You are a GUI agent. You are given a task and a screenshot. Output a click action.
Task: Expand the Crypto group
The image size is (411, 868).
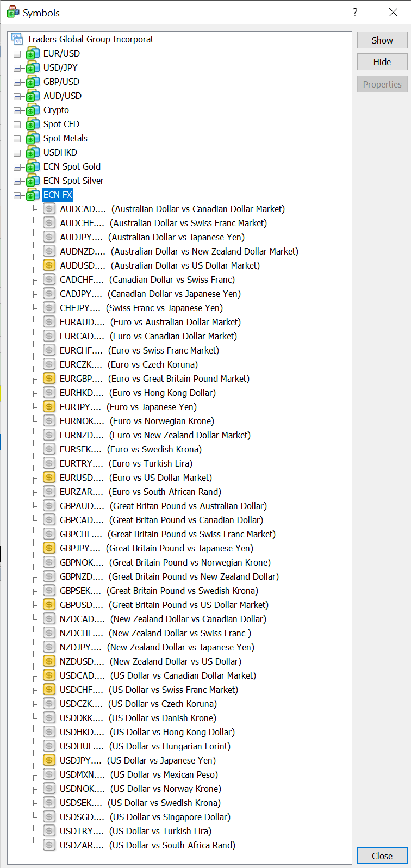pos(17,110)
